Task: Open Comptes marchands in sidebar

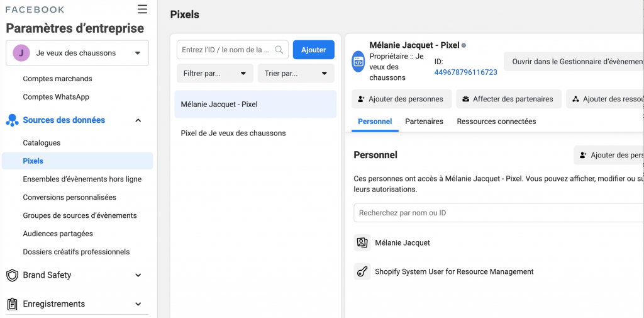Action: click(x=57, y=79)
